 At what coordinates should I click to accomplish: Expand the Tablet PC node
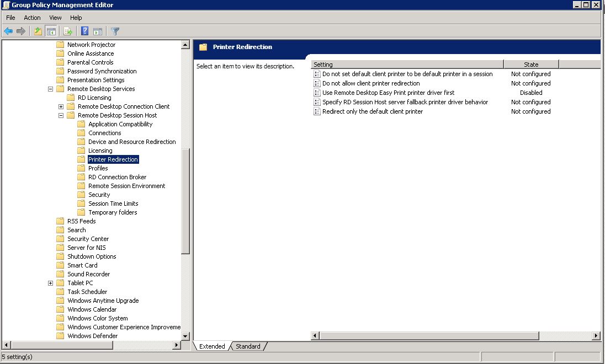point(50,283)
